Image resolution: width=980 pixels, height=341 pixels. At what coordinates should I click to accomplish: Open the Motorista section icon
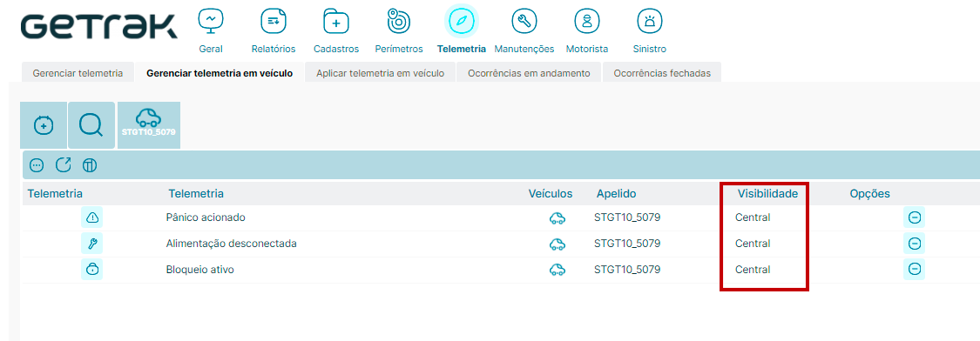coord(586,21)
